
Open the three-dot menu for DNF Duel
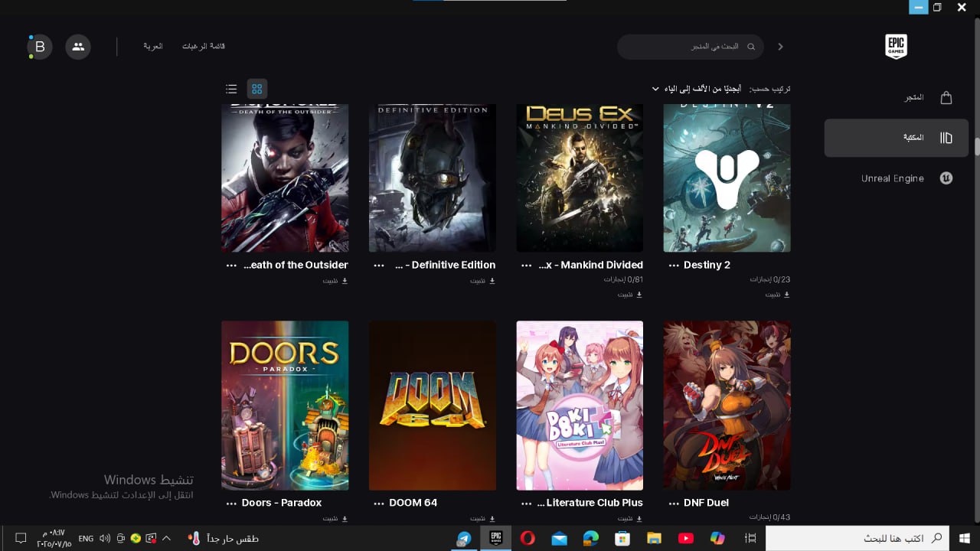tap(674, 504)
